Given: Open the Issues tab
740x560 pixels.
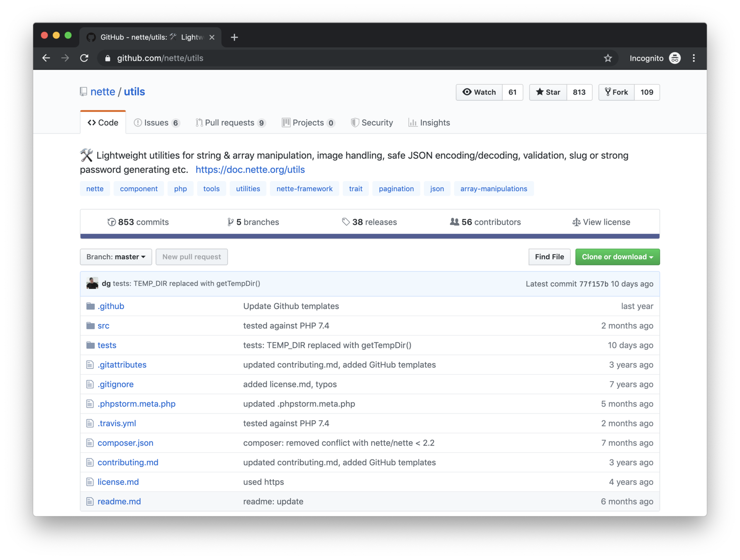Looking at the screenshot, I should pos(156,123).
